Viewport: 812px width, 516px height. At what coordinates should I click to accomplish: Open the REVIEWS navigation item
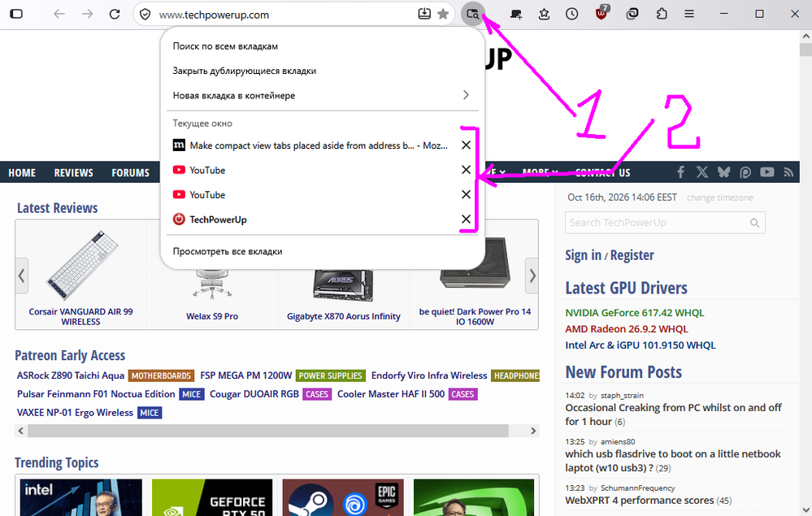[x=73, y=173]
